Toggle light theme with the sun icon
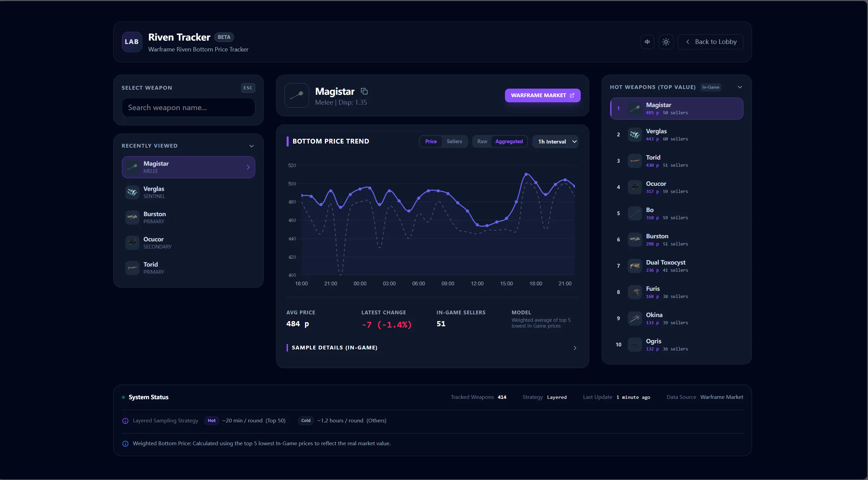 (666, 42)
